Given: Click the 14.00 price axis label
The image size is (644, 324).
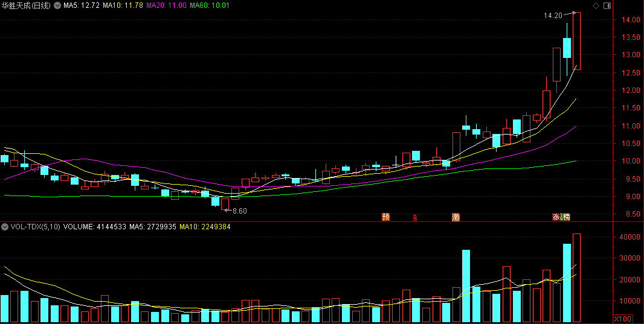Looking at the screenshot, I should coord(630,20).
